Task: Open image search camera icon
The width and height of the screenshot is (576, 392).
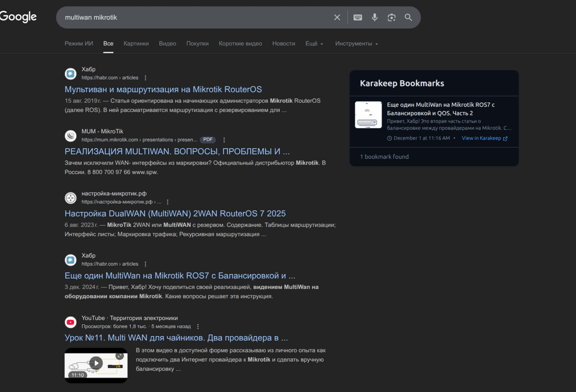Action: click(392, 17)
